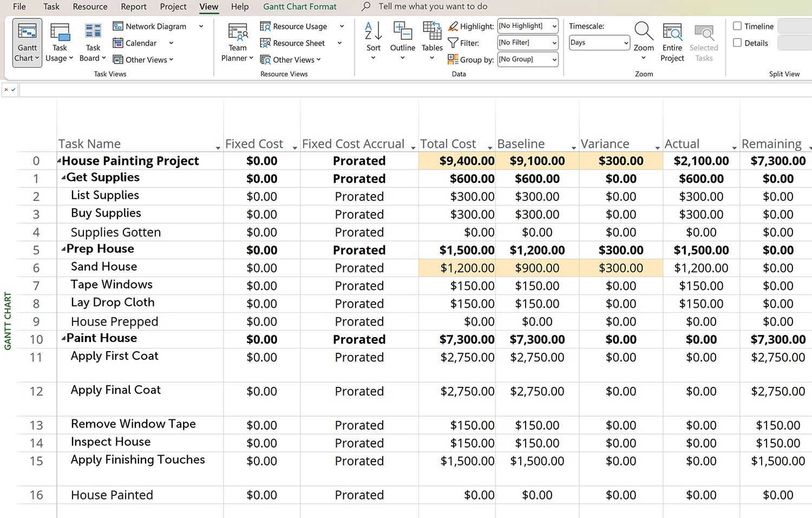Switch to the Resource tab
The height and width of the screenshot is (518, 812).
[x=90, y=7]
